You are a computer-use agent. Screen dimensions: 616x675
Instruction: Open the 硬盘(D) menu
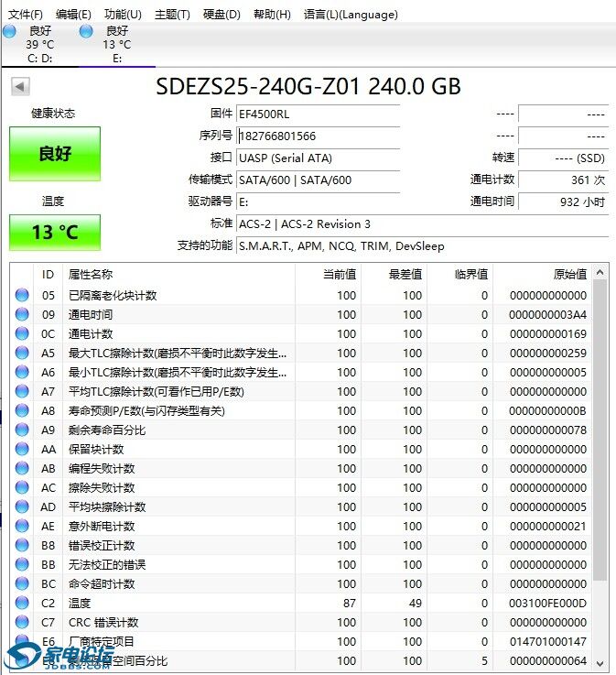coord(222,15)
